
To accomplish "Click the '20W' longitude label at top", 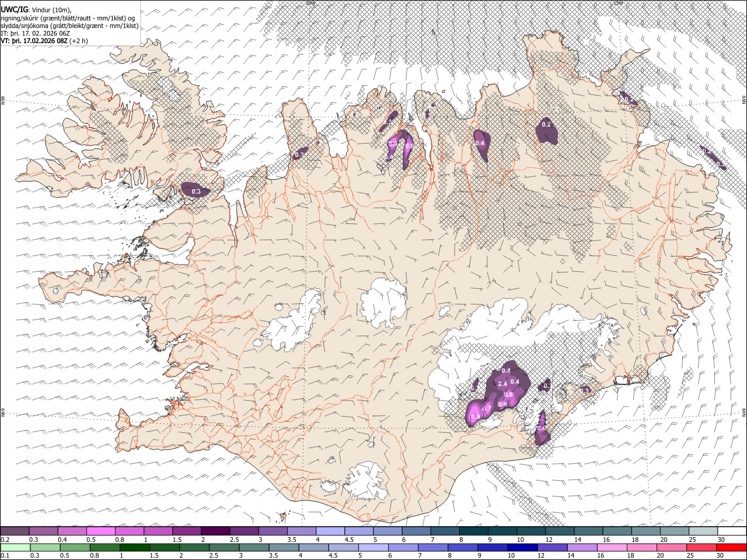I will point(310,3).
